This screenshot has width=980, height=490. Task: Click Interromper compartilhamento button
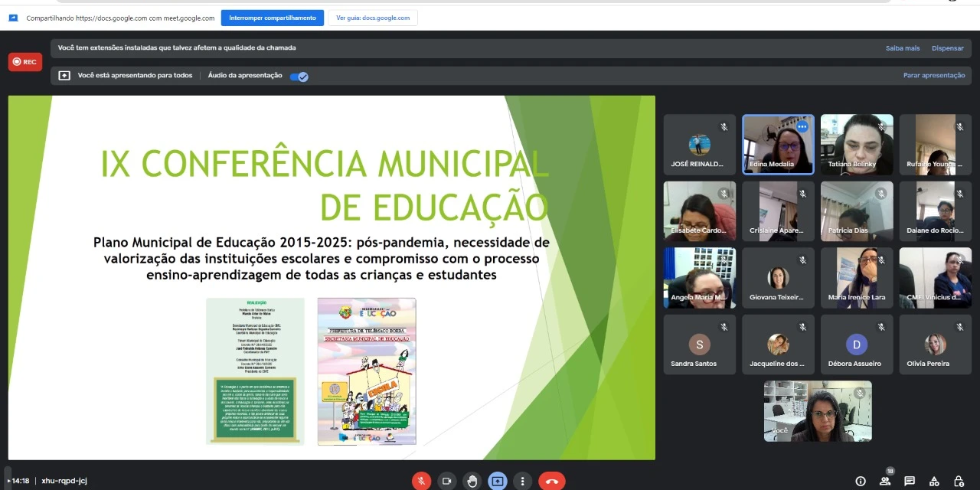[x=272, y=18]
